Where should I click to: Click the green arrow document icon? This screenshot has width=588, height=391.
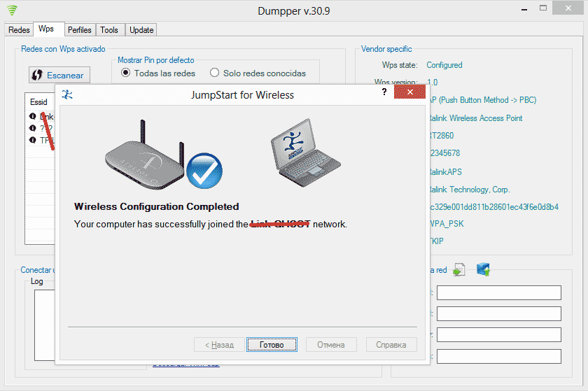459,269
